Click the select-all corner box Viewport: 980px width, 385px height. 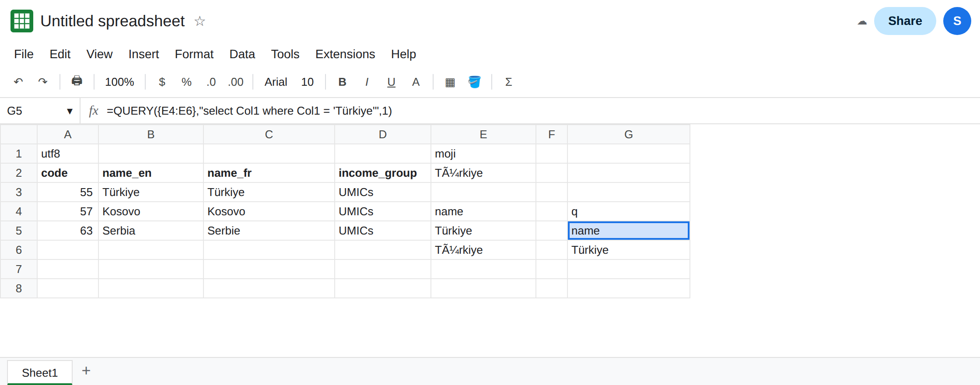click(19, 134)
